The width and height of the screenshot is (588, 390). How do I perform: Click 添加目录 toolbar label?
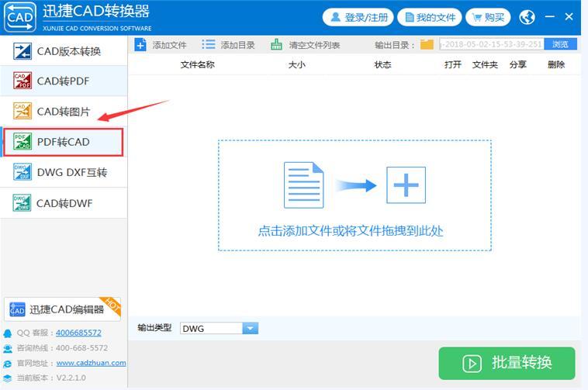tap(237, 45)
